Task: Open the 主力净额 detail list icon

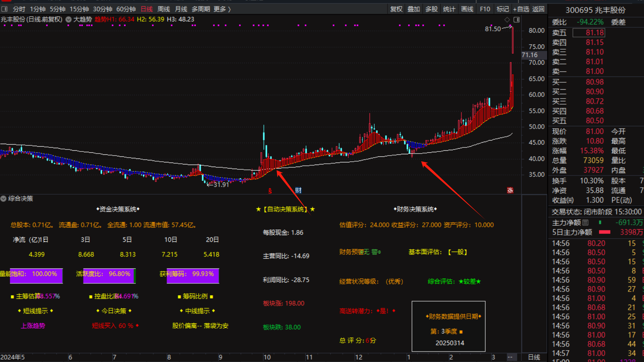Action: coord(585,222)
